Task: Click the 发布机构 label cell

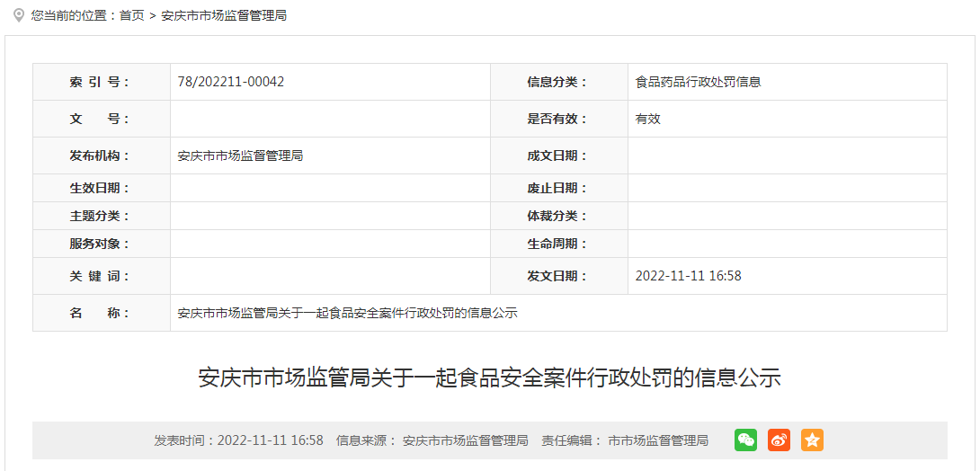Action: point(102,156)
